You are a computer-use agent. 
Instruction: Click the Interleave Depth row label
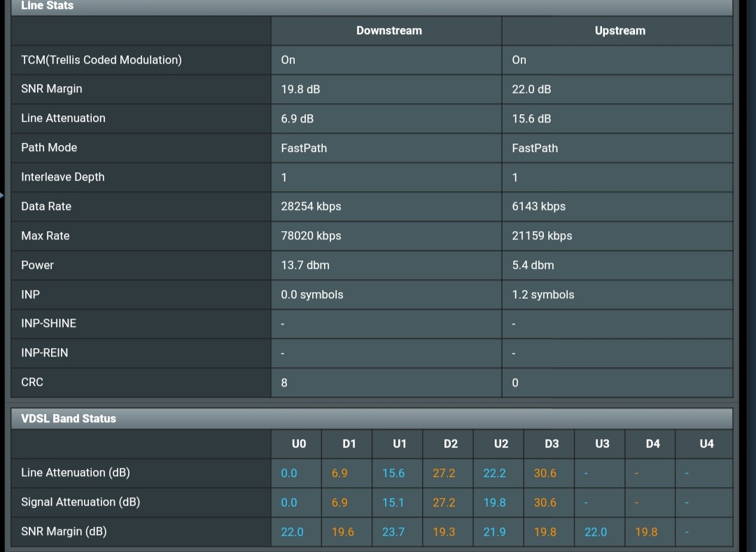pyautogui.click(x=63, y=177)
